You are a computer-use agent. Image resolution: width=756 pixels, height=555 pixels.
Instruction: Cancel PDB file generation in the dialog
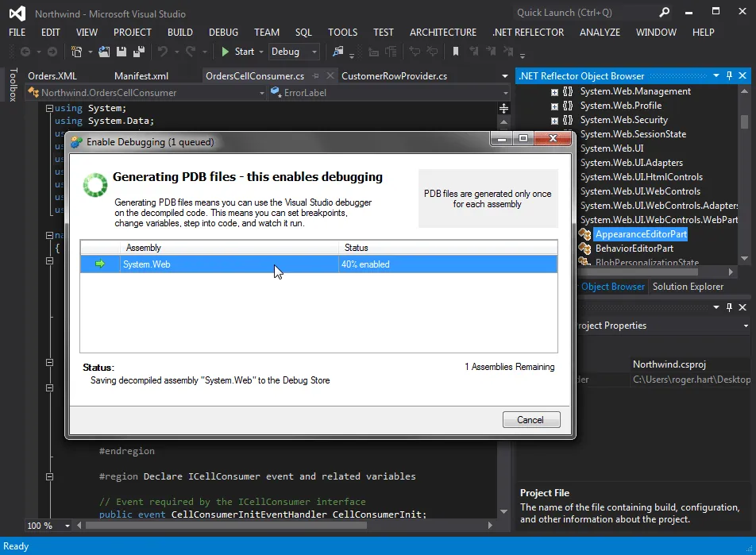[x=530, y=419]
